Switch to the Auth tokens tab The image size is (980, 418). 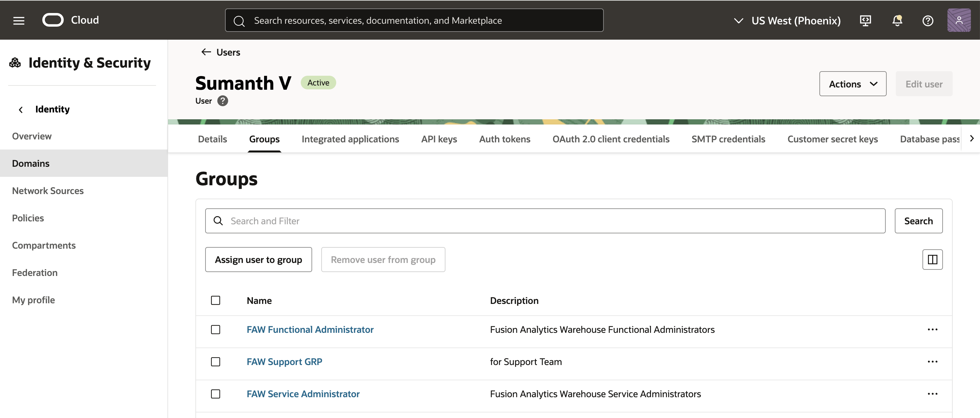tap(504, 139)
